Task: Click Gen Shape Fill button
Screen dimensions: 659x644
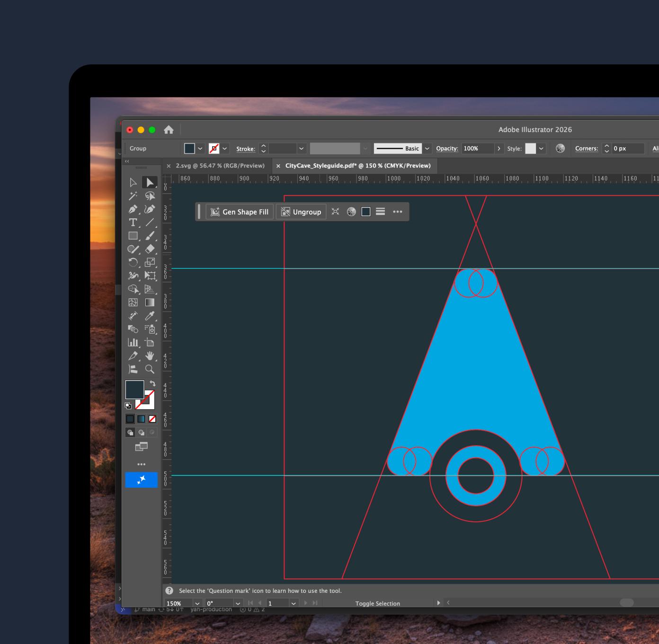Action: (240, 212)
